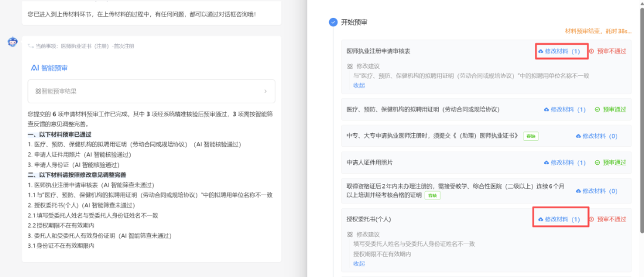The image size is (644, 277).
Task: Click chat line 3. 申请人身份证 (AI 智能核验通过)
Action: click(73, 165)
